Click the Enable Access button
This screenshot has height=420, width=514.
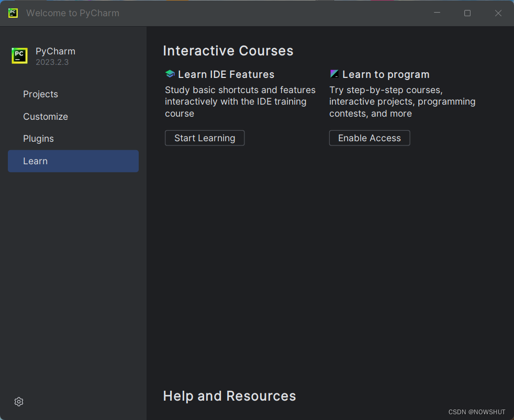click(x=370, y=138)
